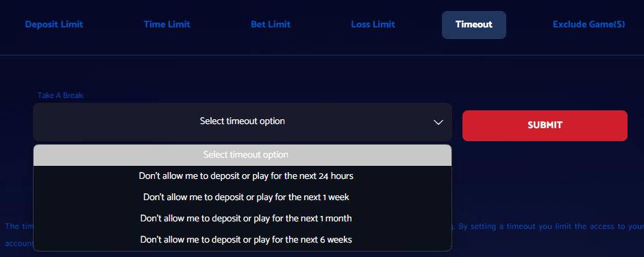Click the separator line beneath the limit tabs

pos(322,55)
